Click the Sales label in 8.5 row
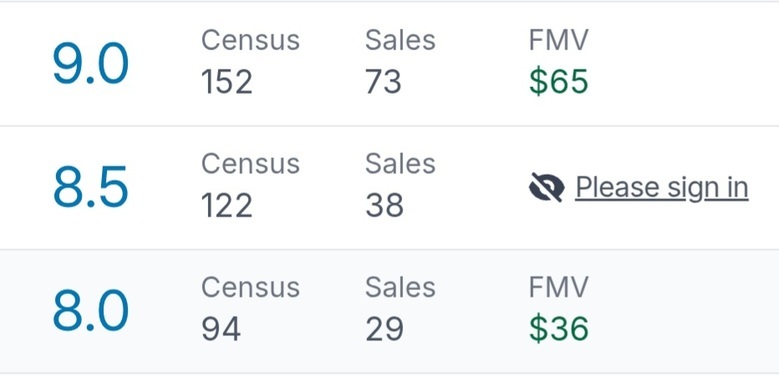This screenshot has height=377, width=779. pyautogui.click(x=400, y=163)
